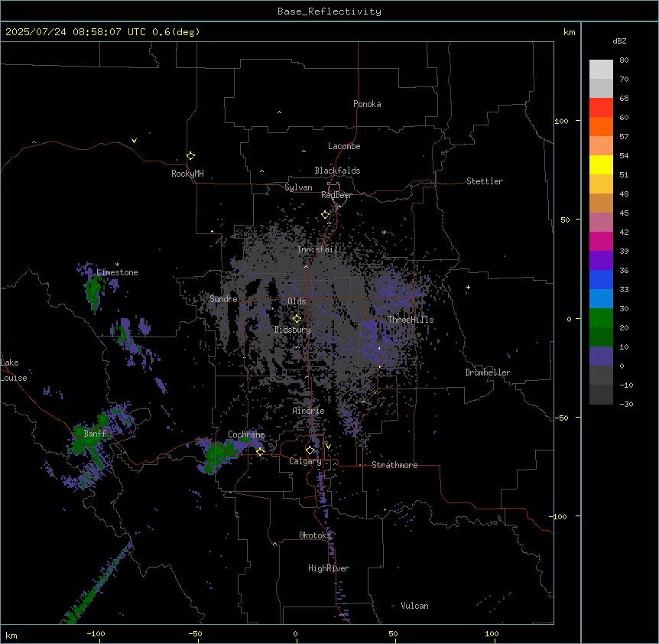Image resolution: width=659 pixels, height=644 pixels.
Task: Pick the yellow 51-54 dBZ legend swatch
Action: [601, 164]
